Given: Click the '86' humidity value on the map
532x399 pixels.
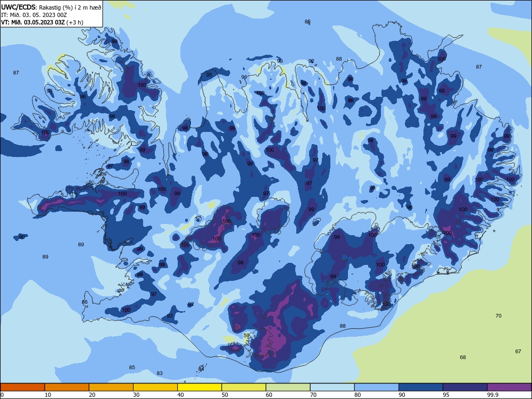Looking at the screenshot, I should pyautogui.click(x=85, y=302).
